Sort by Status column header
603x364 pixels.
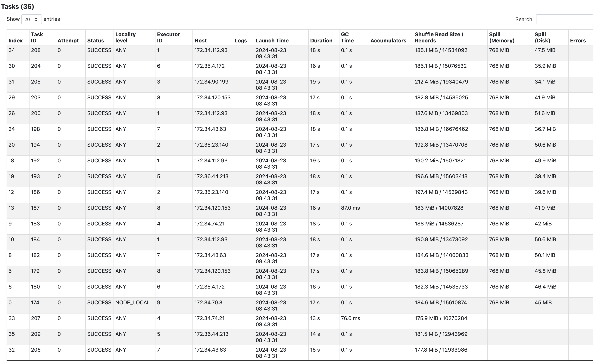click(95, 41)
